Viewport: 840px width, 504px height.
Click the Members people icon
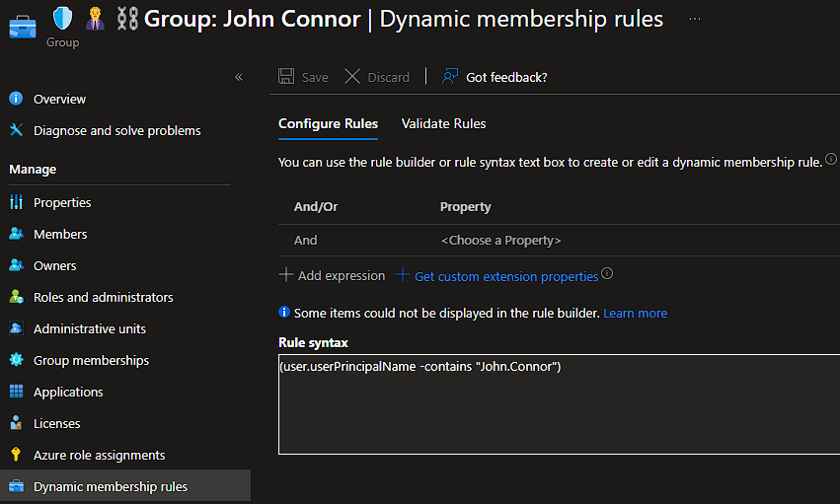tap(16, 234)
